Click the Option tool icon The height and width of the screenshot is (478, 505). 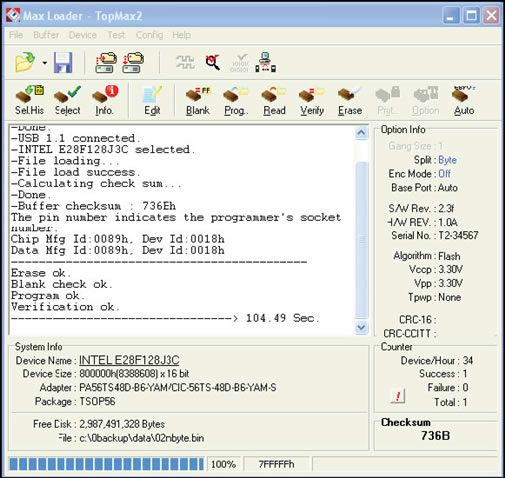coord(426,100)
